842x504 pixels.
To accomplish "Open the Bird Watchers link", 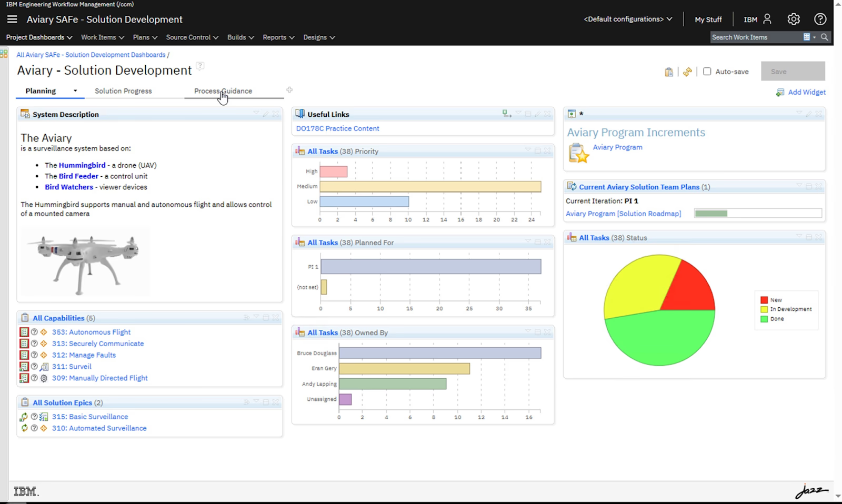I will point(69,187).
